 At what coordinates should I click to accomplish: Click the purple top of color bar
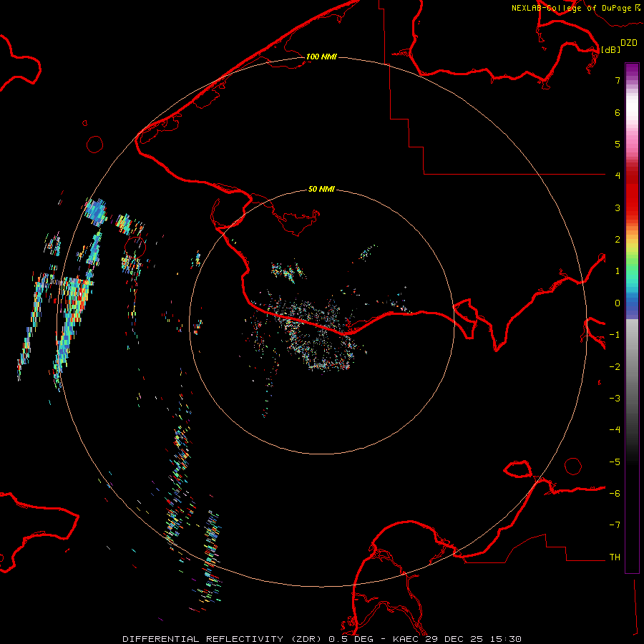coord(632,70)
